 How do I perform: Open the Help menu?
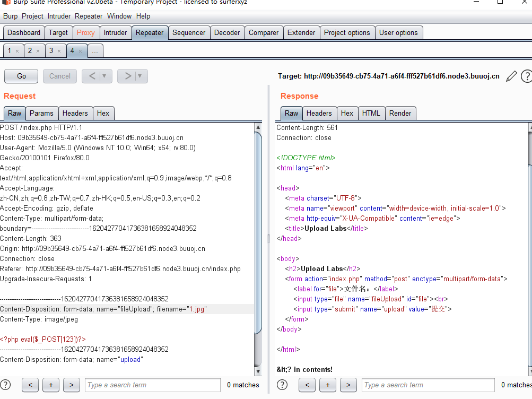[x=143, y=16]
